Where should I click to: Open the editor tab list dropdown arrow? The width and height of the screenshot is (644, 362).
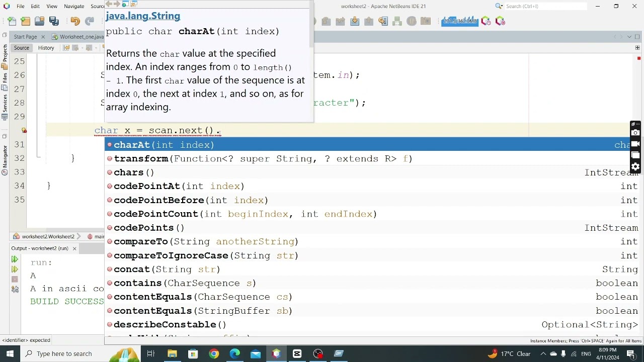[x=629, y=37]
